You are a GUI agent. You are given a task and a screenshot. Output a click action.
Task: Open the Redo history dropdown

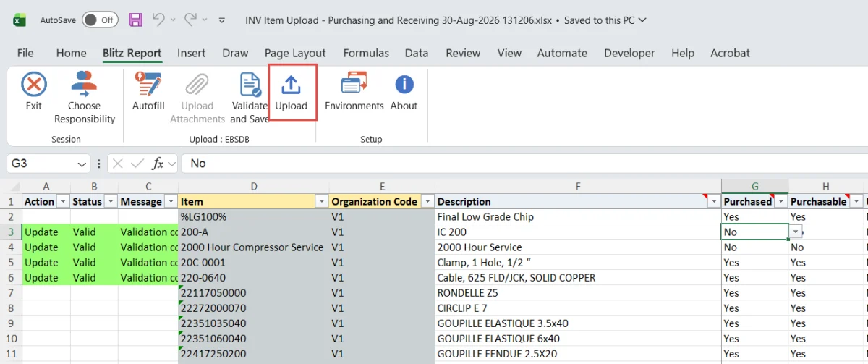tap(205, 20)
